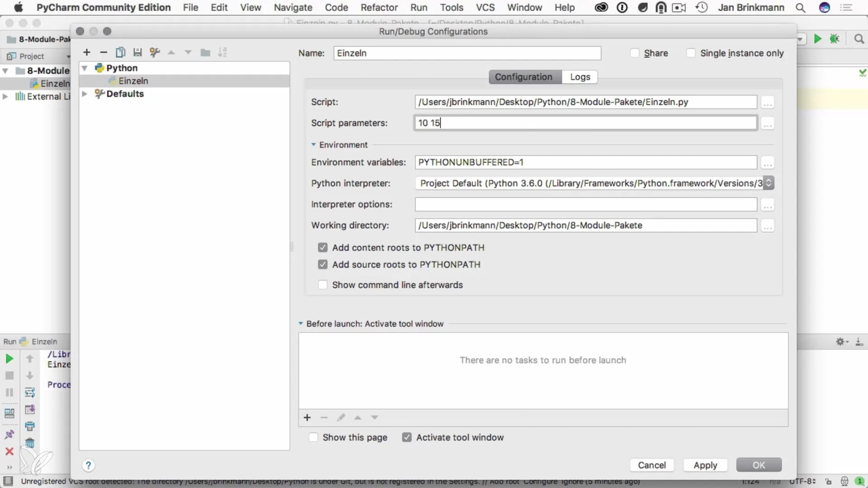This screenshot has width=868, height=488.
Task: Uncheck Add content roots to PYTHONPATH
Action: (322, 248)
